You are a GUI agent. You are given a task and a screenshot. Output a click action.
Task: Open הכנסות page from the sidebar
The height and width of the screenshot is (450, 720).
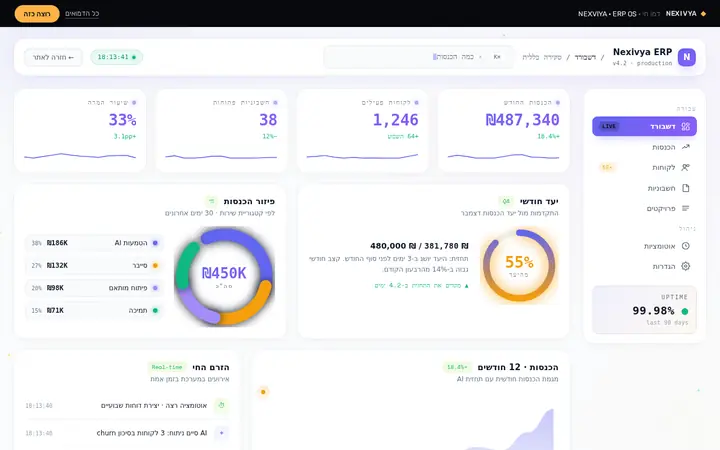[x=644, y=147]
